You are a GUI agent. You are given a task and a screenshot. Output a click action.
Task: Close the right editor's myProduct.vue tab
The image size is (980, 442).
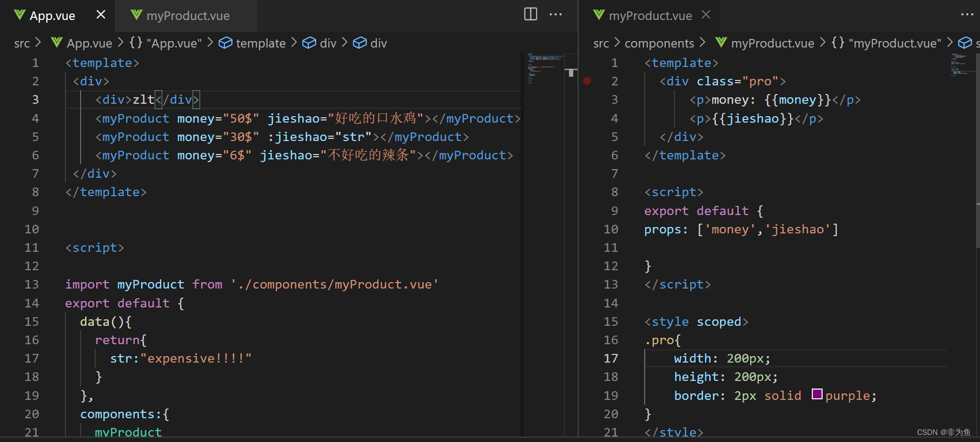coord(706,15)
